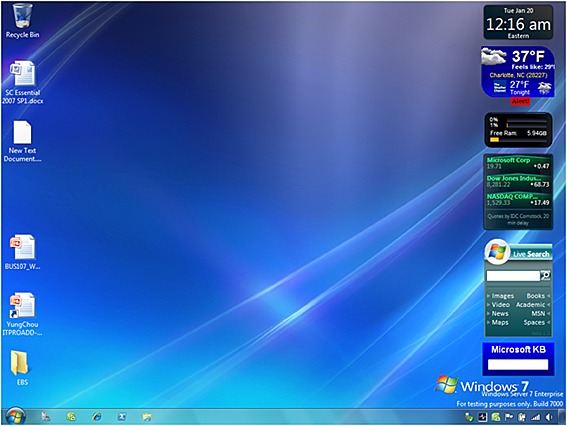Image resolution: width=567 pixels, height=426 pixels.
Task: Click Charlotte, NC (28227) location text
Action: point(519,75)
